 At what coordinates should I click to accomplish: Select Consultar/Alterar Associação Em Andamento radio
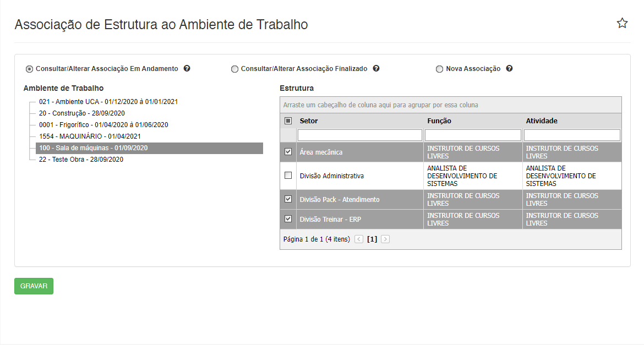(x=29, y=69)
